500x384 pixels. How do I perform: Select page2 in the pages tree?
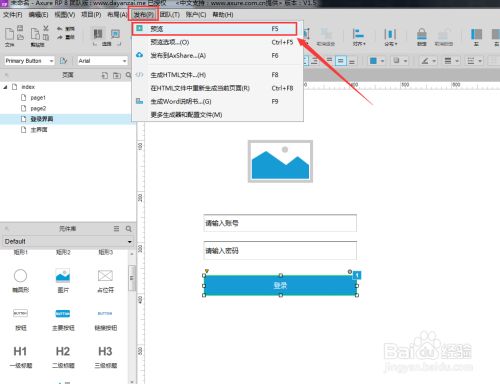pos(38,108)
